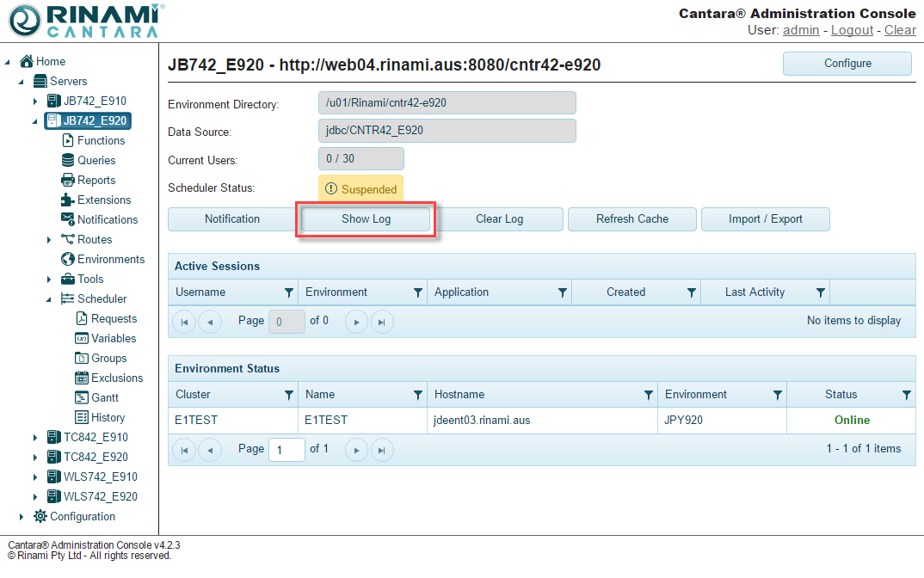Screen dimensions: 924x578
Task: Logout of the admin console
Action: [x=852, y=29]
